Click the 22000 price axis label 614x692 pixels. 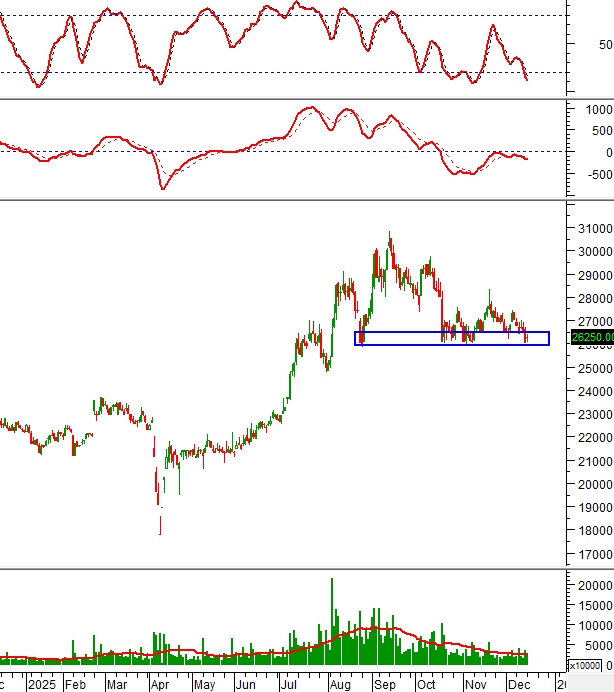(x=592, y=438)
